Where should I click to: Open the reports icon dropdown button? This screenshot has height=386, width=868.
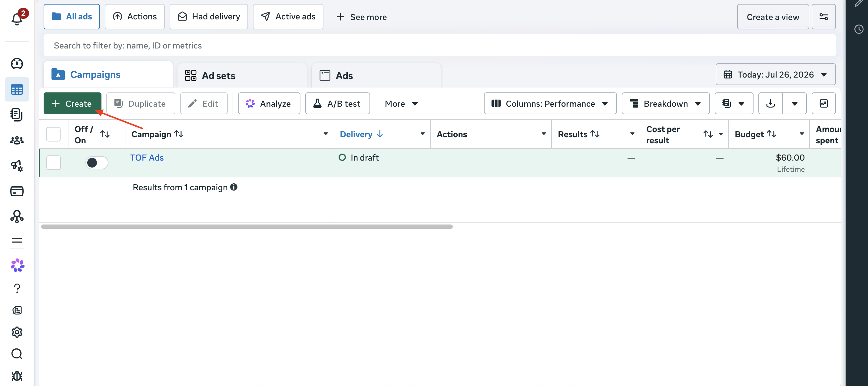(734, 104)
